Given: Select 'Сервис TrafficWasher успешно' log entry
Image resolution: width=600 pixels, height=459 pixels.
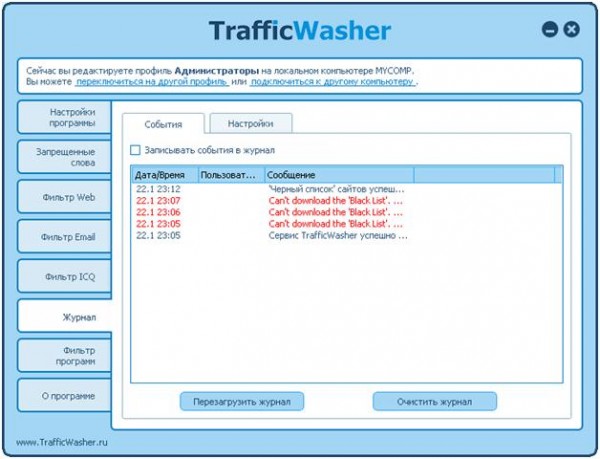Looking at the screenshot, I should 346,235.
